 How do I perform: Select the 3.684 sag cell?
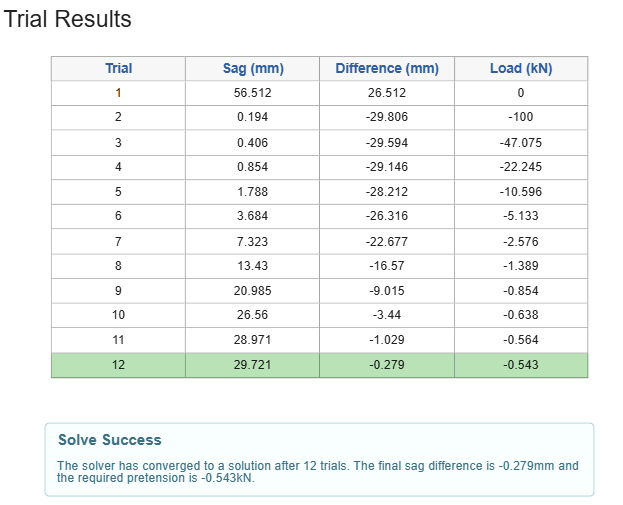click(x=252, y=217)
